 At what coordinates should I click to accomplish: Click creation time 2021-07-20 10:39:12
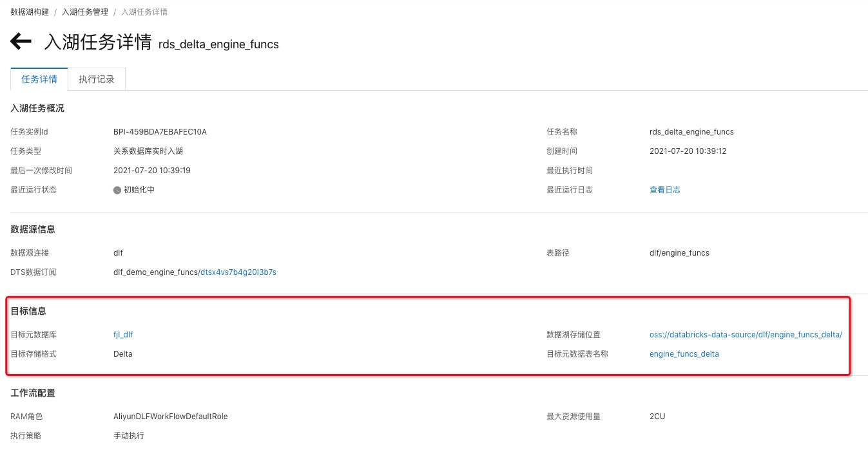pos(688,151)
